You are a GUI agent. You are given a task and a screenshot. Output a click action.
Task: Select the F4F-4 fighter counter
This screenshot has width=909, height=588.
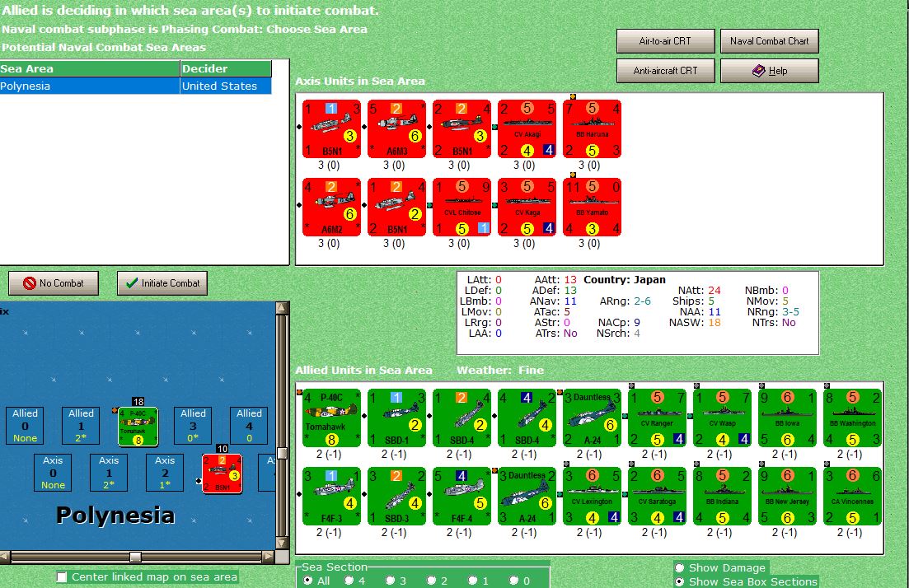462,496
